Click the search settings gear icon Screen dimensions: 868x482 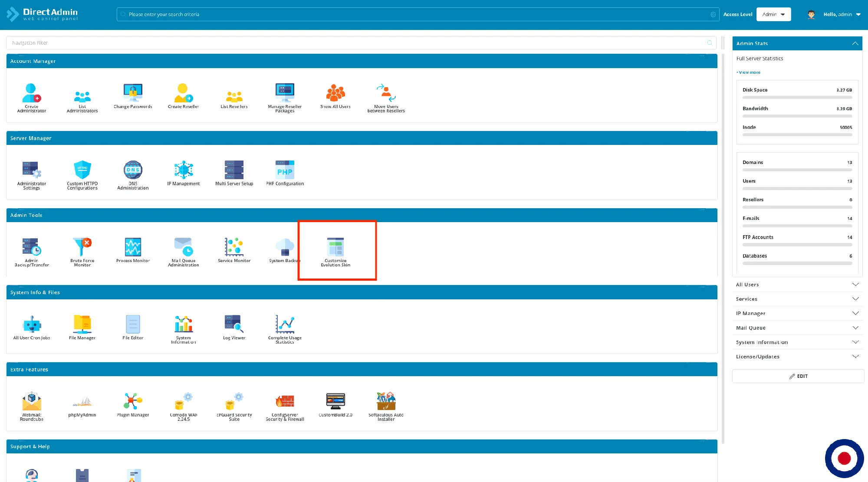(713, 14)
